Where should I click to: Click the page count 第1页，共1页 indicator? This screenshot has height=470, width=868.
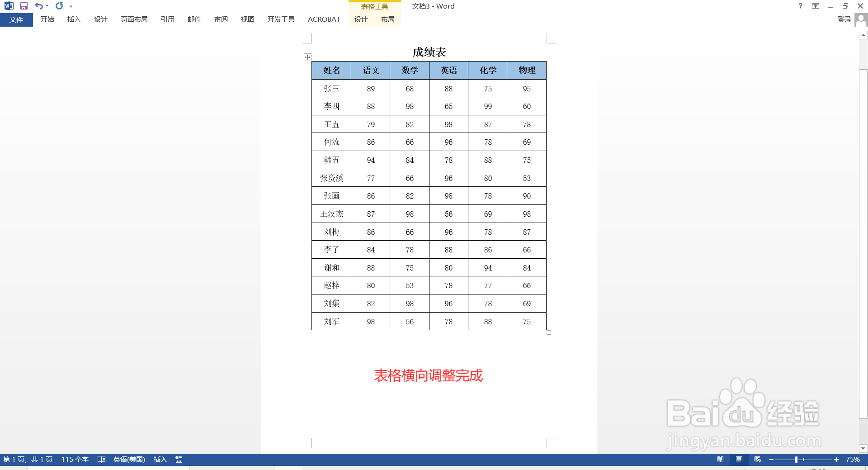click(x=28, y=460)
